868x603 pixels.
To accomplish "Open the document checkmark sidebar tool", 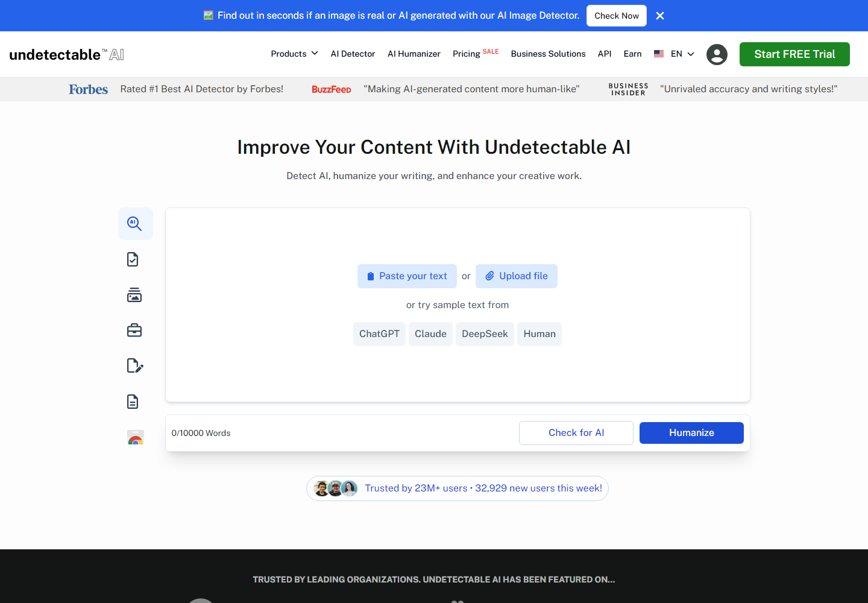I will point(133,259).
